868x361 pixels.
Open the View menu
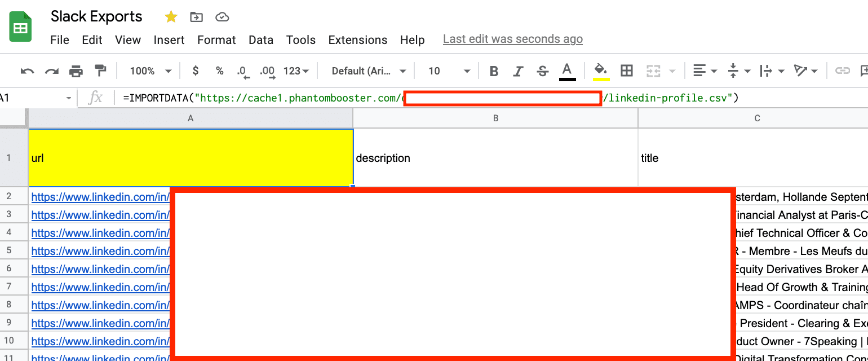click(x=128, y=40)
